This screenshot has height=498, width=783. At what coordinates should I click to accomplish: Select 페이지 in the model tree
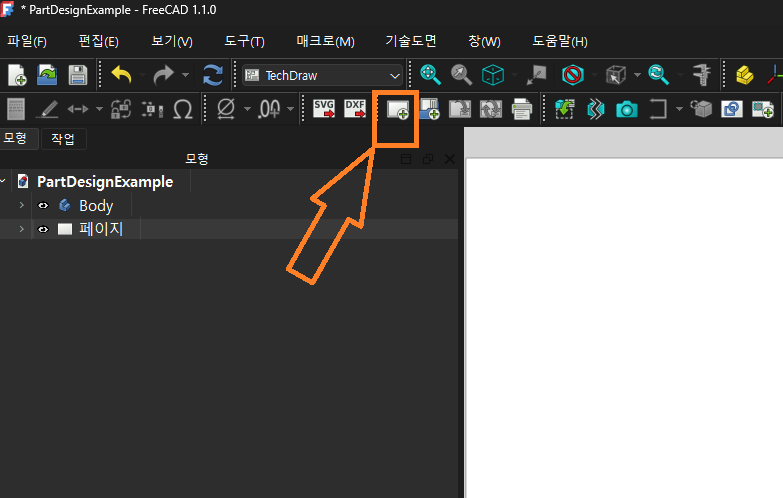click(101, 229)
